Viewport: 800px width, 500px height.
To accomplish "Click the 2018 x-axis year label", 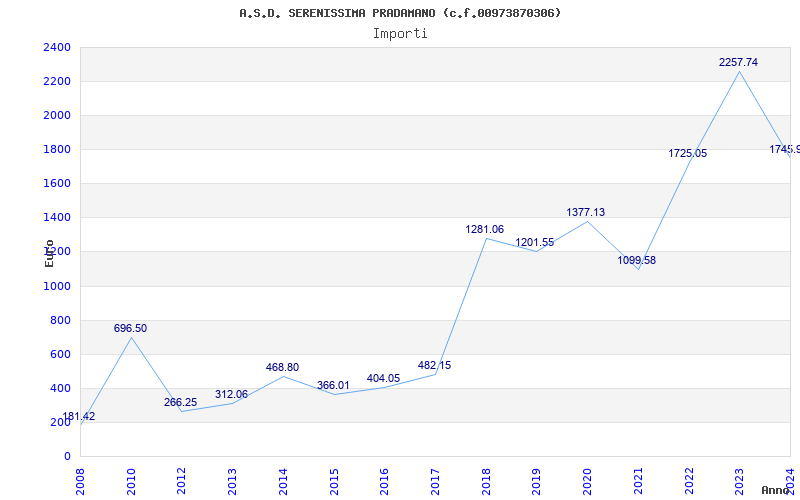I will (x=486, y=481).
